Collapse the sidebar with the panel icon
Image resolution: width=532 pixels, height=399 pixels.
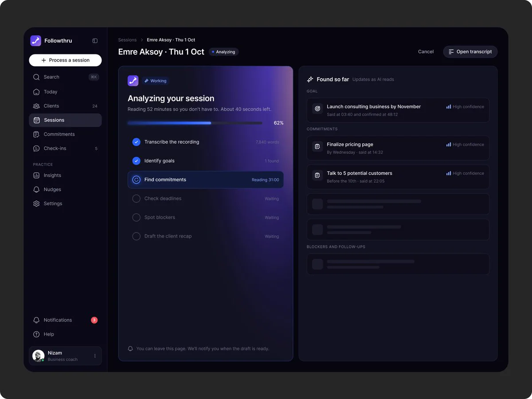(95, 41)
